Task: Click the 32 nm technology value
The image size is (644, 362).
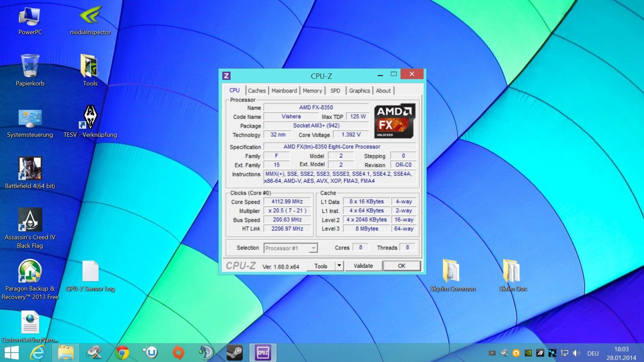Action: [x=278, y=135]
